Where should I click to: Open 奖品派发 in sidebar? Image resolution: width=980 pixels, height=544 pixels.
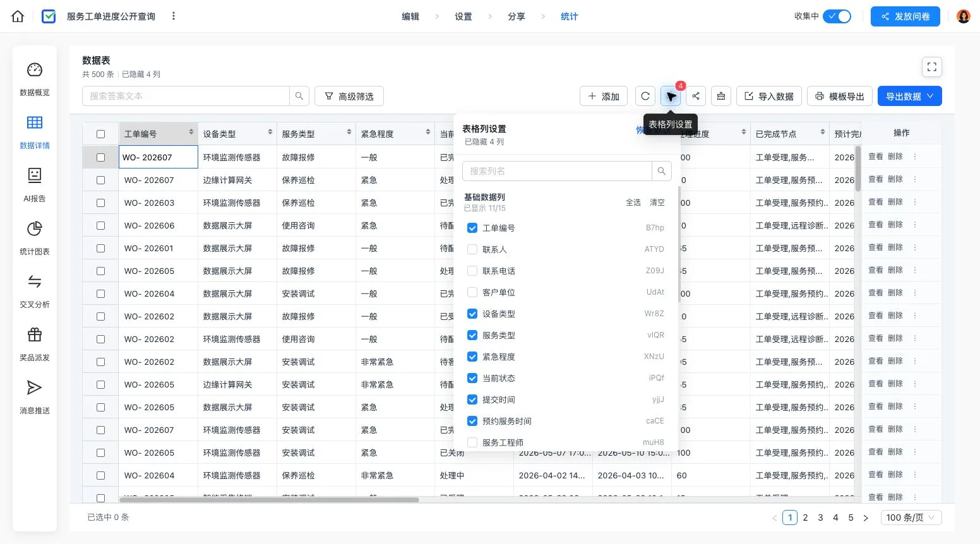click(35, 344)
